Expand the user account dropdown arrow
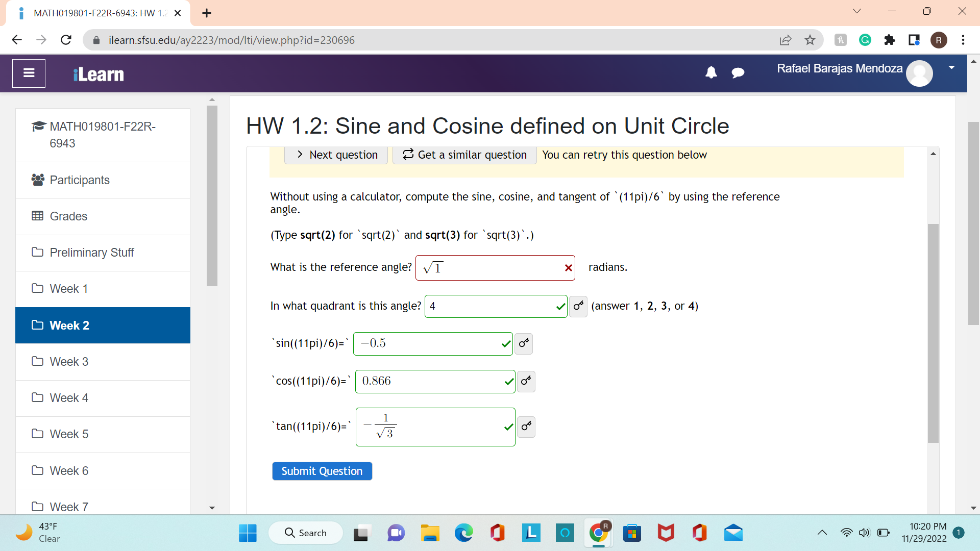The image size is (980, 551). pyautogui.click(x=951, y=67)
